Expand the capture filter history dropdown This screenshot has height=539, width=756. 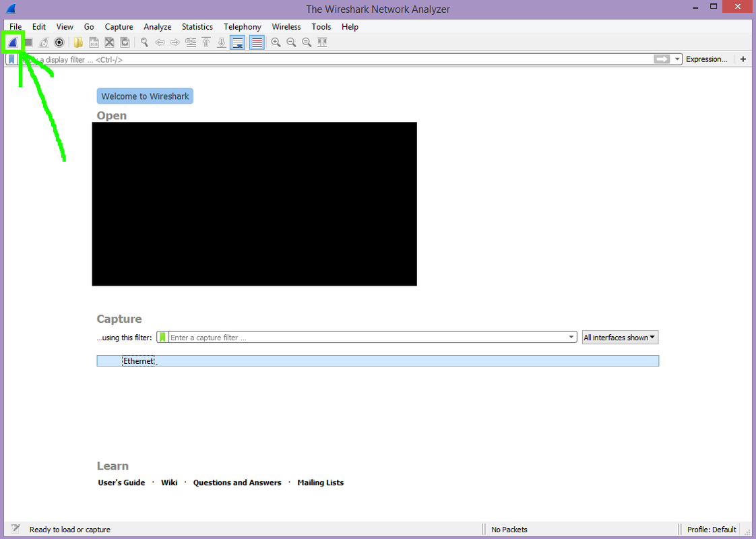[571, 337]
